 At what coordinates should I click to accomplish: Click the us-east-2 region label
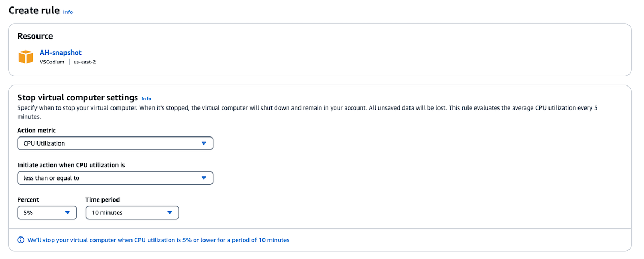click(x=84, y=62)
